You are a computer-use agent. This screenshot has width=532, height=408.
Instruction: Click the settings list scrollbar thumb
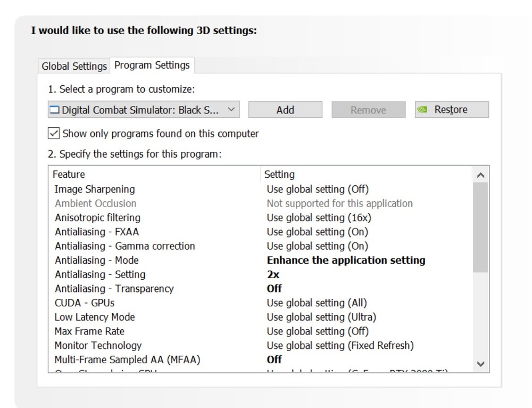pyautogui.click(x=480, y=226)
